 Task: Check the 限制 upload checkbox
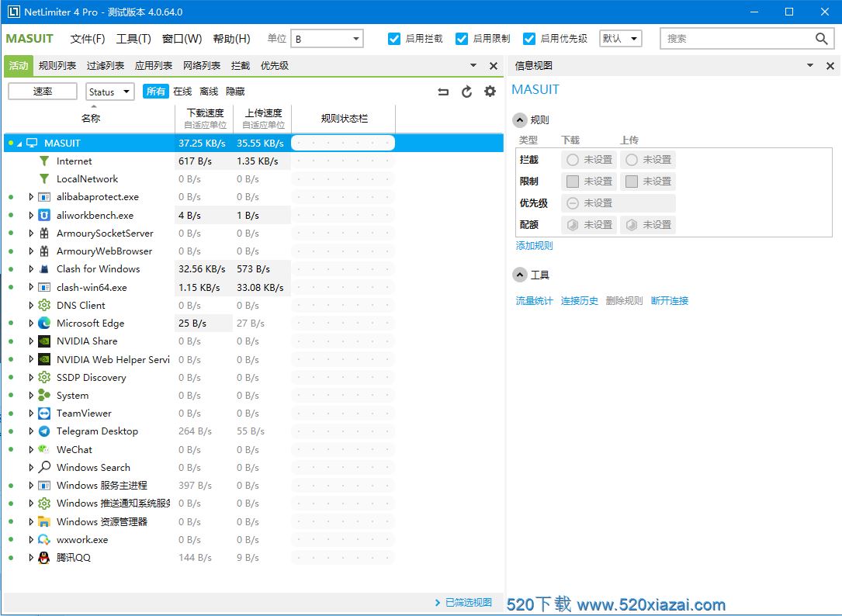(x=632, y=182)
